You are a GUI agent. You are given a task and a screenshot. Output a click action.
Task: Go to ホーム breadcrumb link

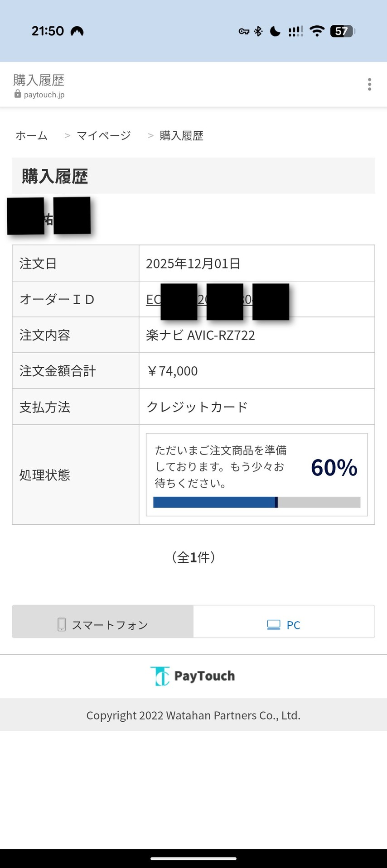tap(31, 135)
